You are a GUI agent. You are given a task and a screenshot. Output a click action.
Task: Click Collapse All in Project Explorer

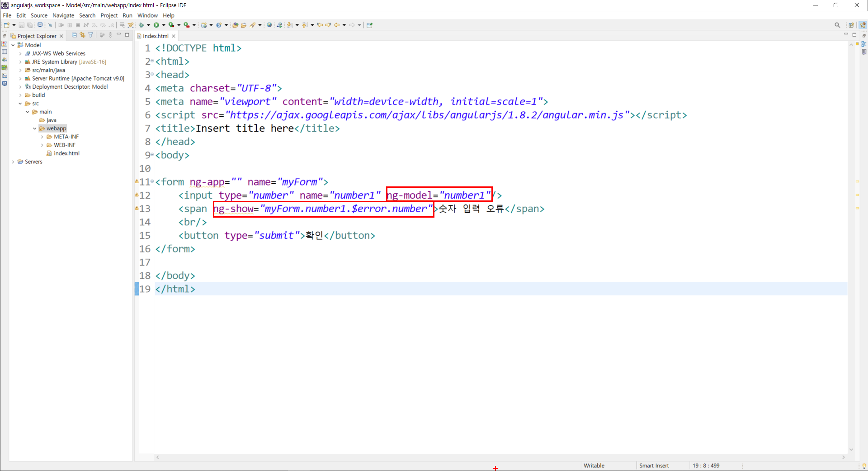click(74, 35)
